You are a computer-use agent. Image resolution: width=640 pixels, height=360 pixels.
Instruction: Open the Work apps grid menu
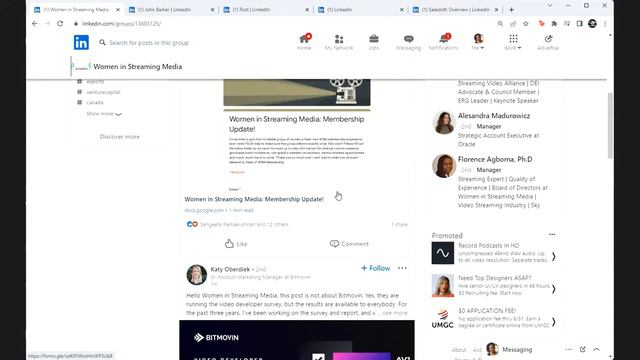click(513, 42)
